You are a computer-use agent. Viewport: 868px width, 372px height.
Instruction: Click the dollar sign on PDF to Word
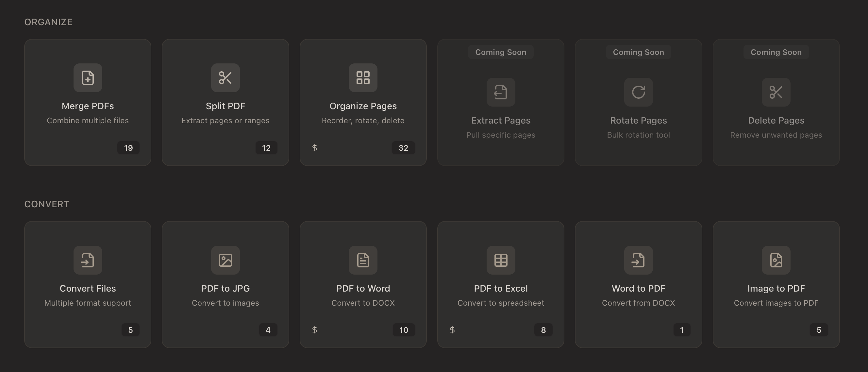point(315,330)
